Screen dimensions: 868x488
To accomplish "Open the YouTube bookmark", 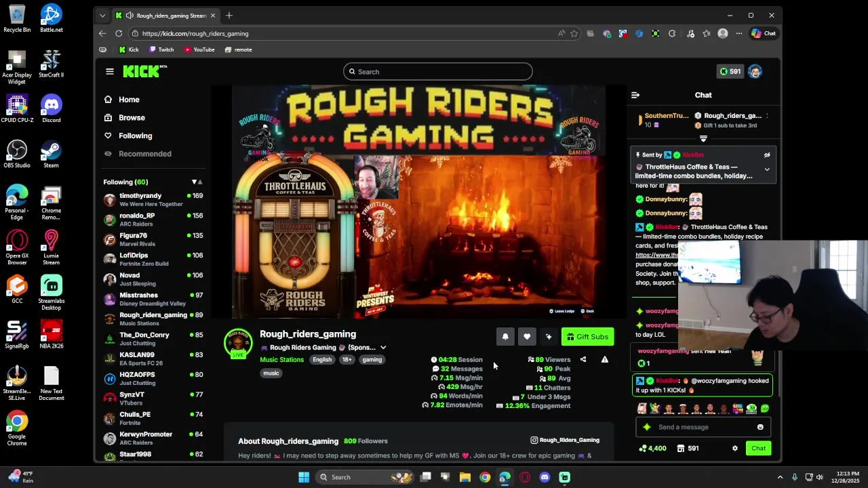I will click(199, 49).
